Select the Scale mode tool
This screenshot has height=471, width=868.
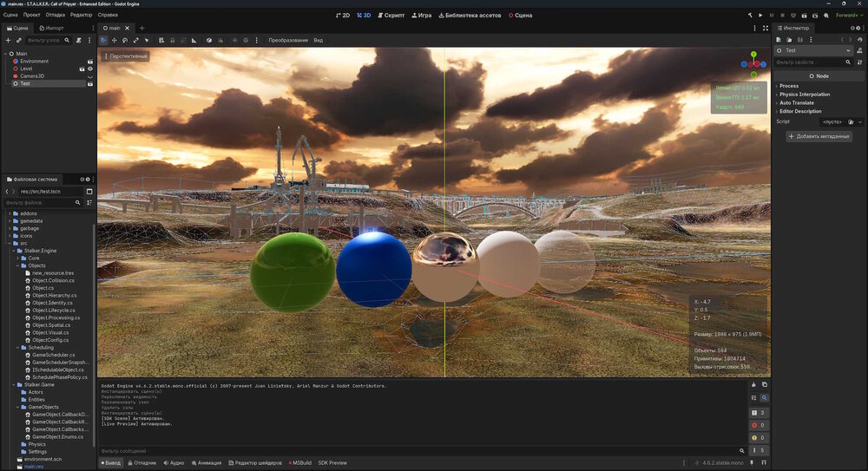pyautogui.click(x=135, y=41)
